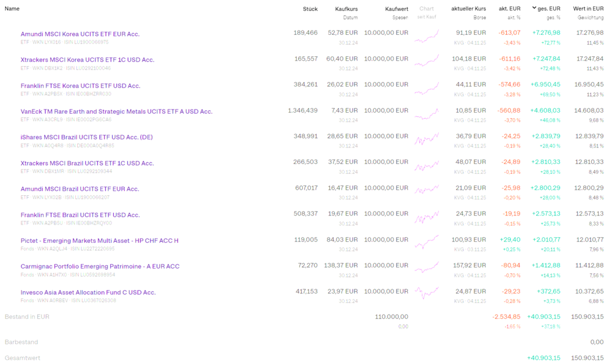The width and height of the screenshot is (612, 364).
Task: Select the position value 12.800,29
Action: click(589, 188)
